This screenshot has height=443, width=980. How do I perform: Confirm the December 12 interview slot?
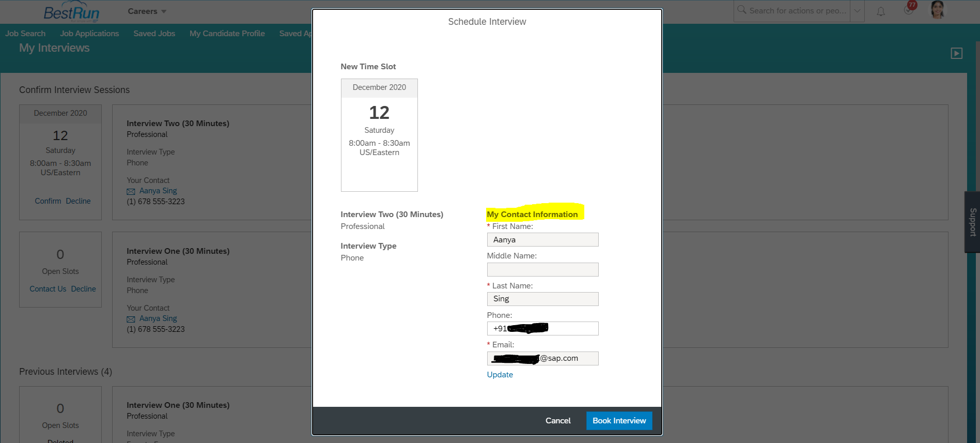click(48, 201)
